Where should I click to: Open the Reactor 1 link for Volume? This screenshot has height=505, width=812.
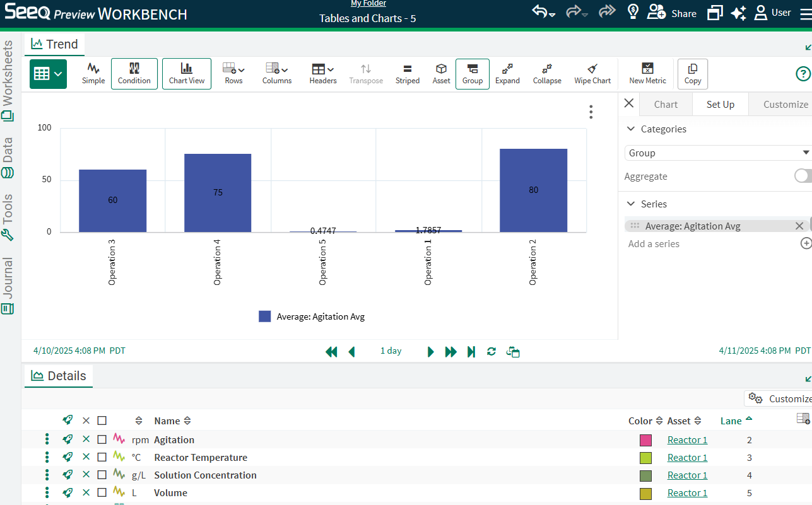(687, 492)
